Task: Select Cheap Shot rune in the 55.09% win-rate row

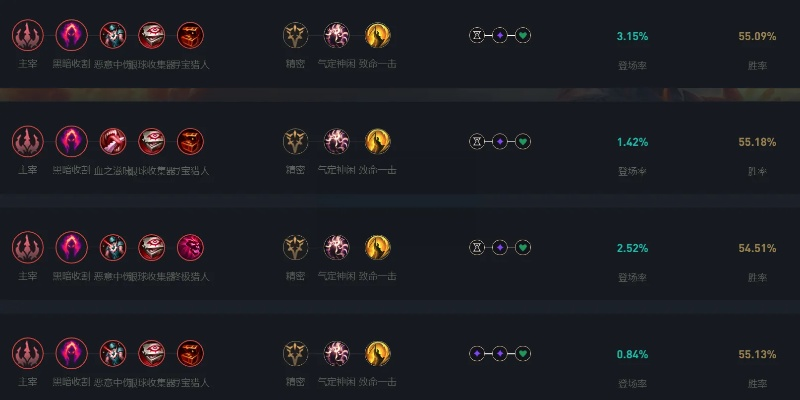Action: (112, 36)
